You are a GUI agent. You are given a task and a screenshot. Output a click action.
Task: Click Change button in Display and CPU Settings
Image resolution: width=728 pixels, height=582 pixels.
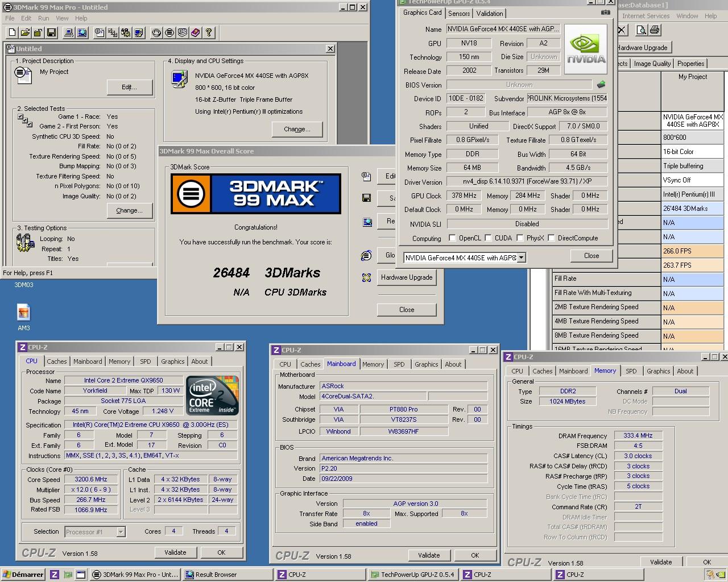click(x=297, y=129)
